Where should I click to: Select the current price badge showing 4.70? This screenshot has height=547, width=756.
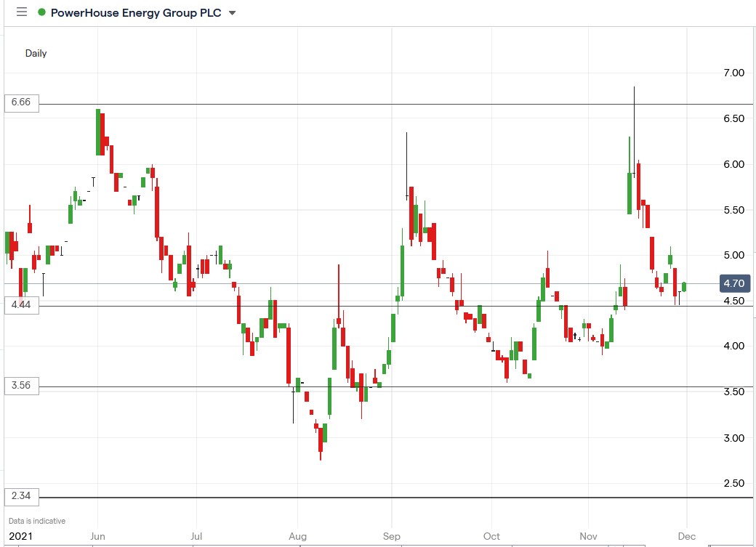pos(734,283)
